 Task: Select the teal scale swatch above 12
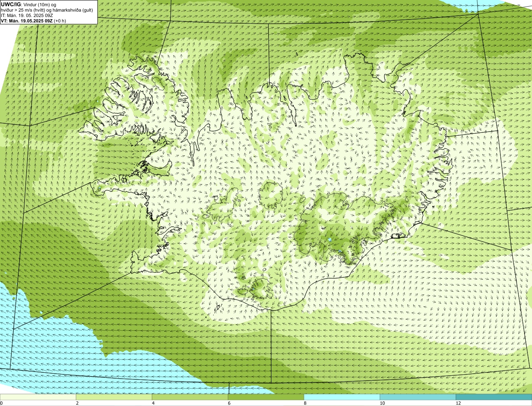pos(494,397)
